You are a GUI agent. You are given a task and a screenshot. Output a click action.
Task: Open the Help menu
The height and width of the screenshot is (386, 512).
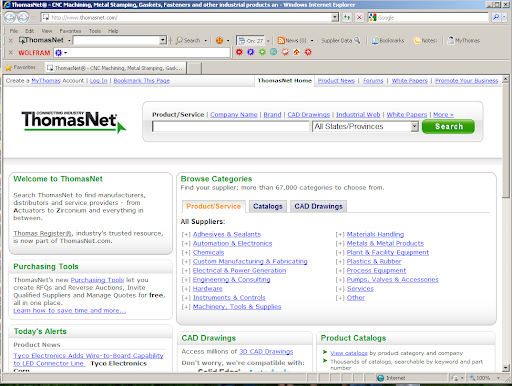pos(113,31)
